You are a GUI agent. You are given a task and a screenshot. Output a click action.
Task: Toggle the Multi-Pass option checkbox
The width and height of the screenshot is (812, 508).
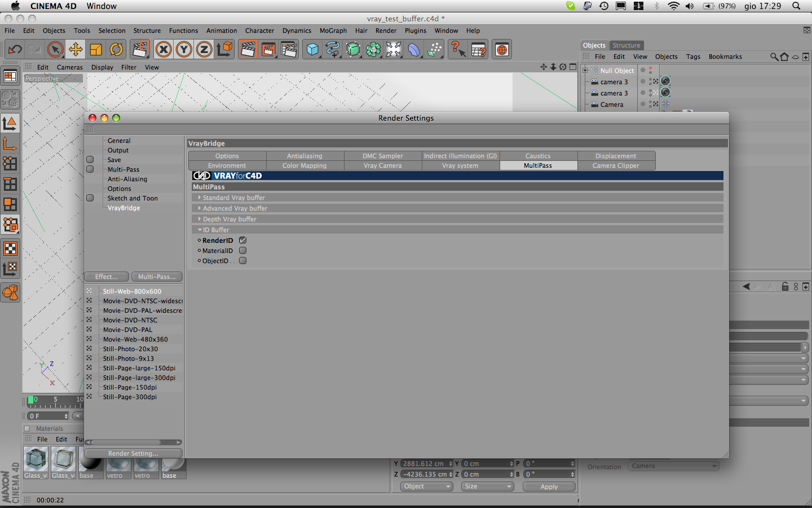[90, 169]
